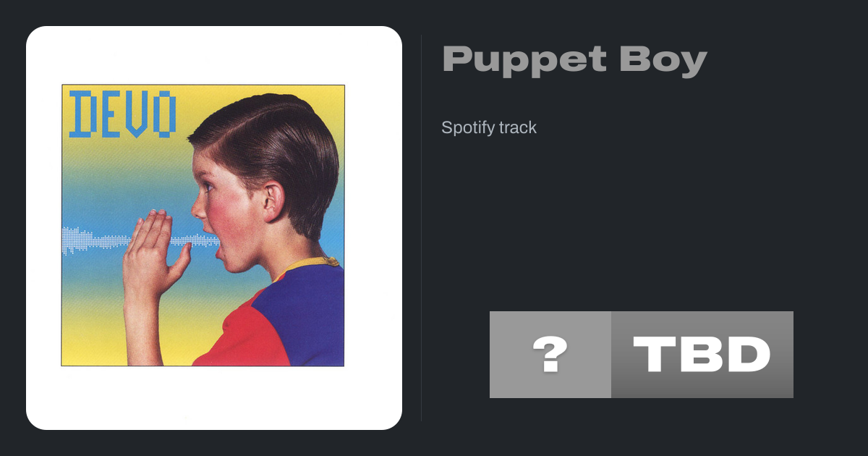Click the Spotify track label
This screenshot has width=868, height=456.
(x=489, y=127)
